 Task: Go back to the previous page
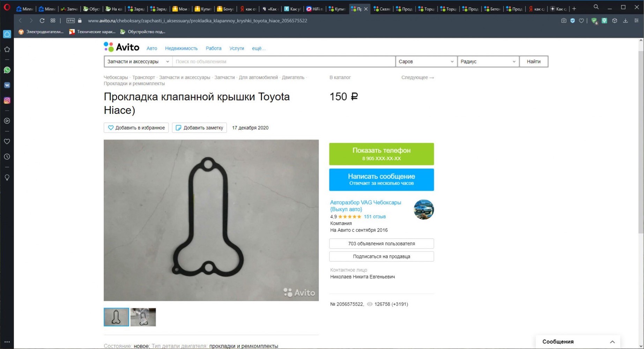tap(20, 21)
